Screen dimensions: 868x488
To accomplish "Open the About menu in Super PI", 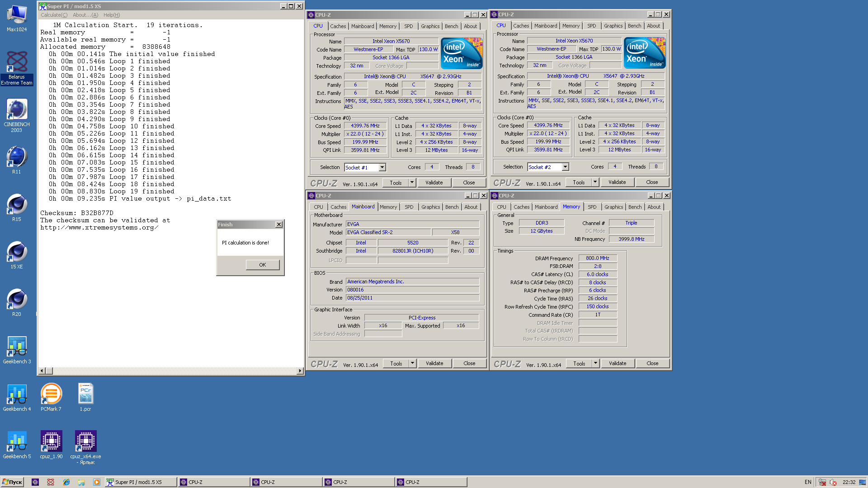I will pyautogui.click(x=85, y=15).
